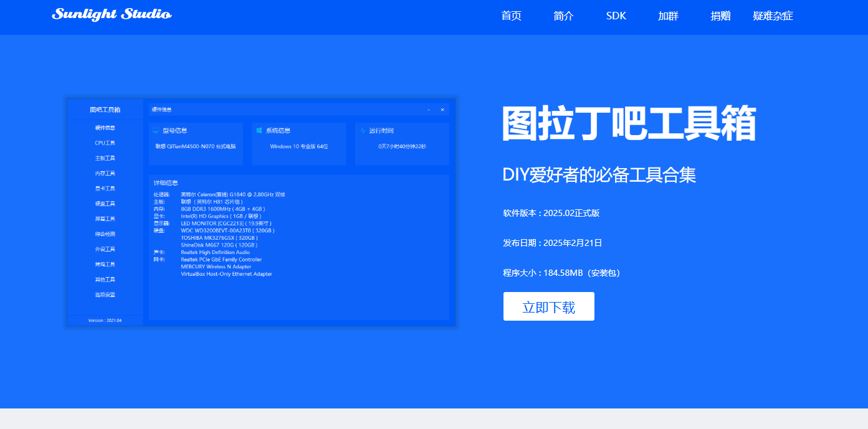Viewport: 868px width, 429px height.
Task: Click the X icon in screenshot title bar
Action: pos(442,110)
